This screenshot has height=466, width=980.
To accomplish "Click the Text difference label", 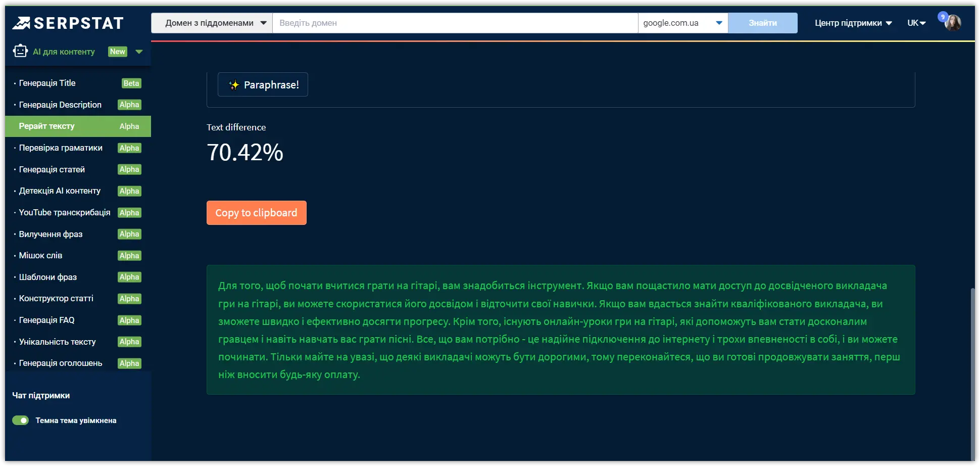I will click(236, 127).
